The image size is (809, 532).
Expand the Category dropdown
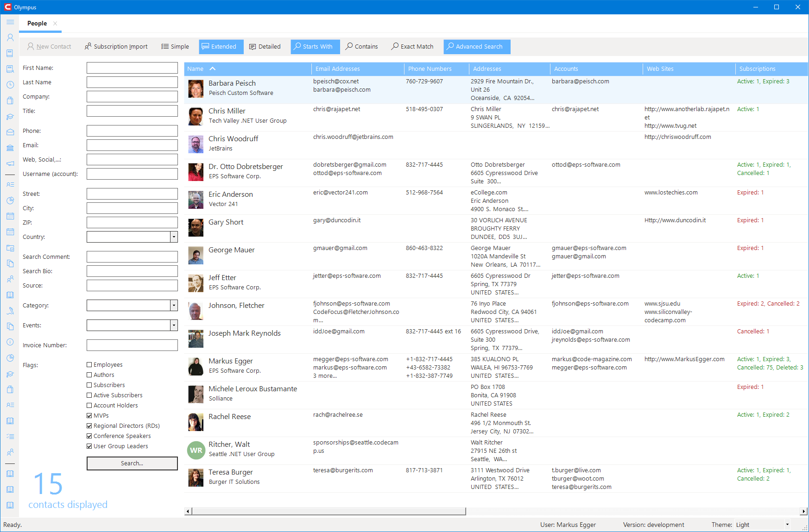[174, 306]
